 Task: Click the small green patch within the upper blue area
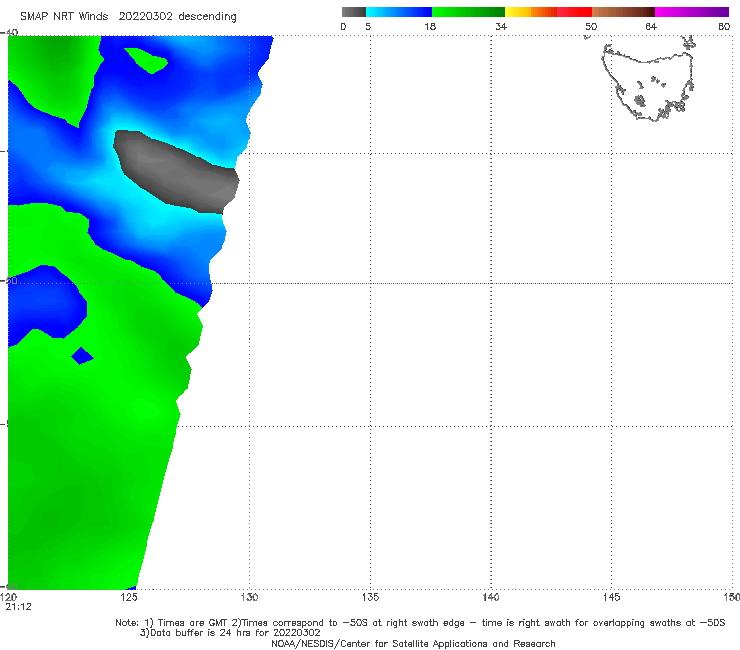click(x=146, y=60)
